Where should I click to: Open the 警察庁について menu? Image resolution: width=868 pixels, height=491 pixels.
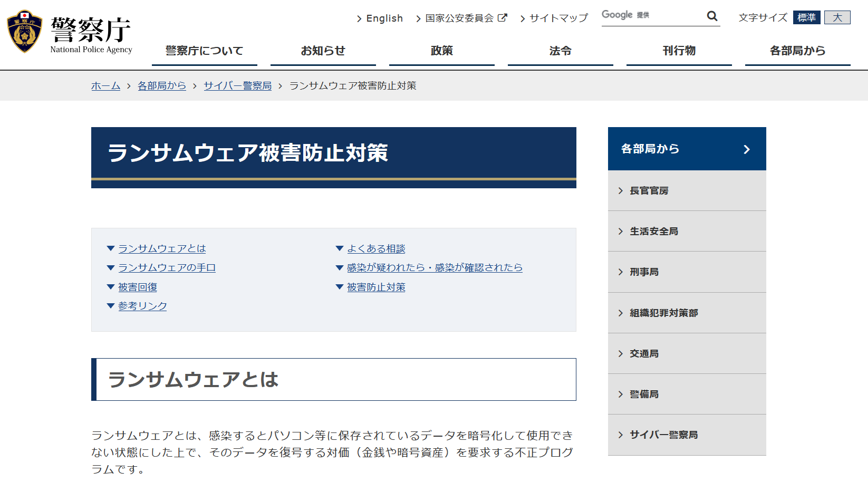tap(205, 51)
